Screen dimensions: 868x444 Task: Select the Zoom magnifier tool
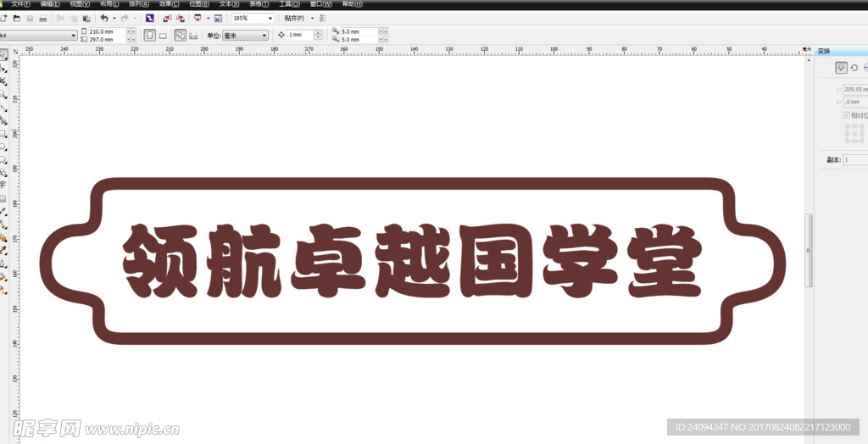tap(3, 95)
